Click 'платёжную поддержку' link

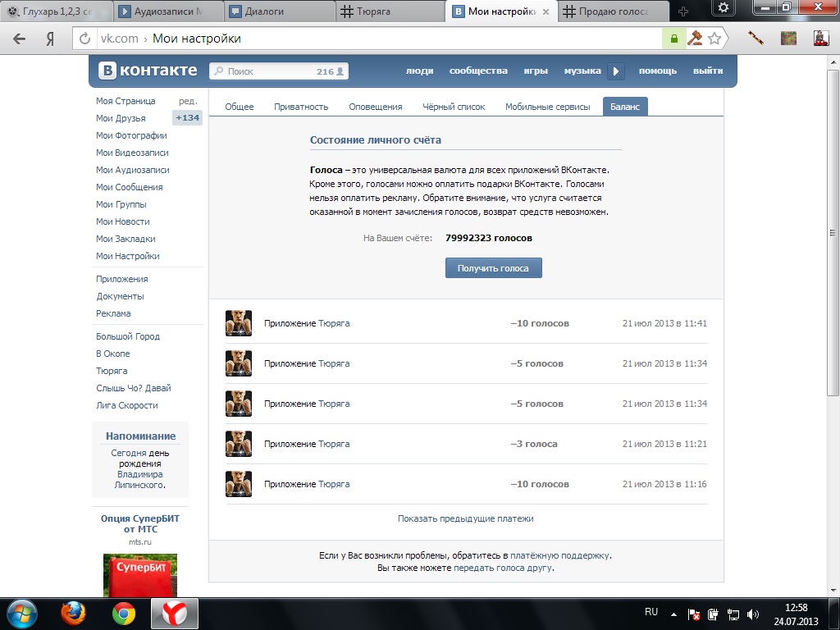pyautogui.click(x=559, y=555)
